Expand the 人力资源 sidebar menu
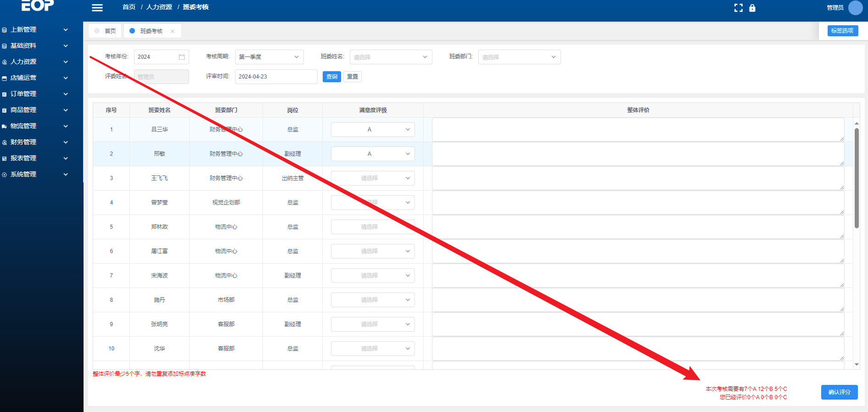 click(35, 62)
